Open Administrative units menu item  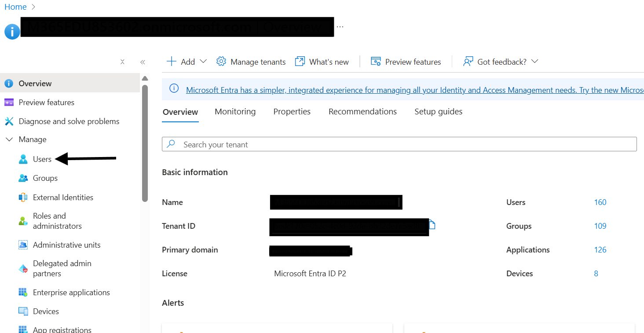point(66,245)
